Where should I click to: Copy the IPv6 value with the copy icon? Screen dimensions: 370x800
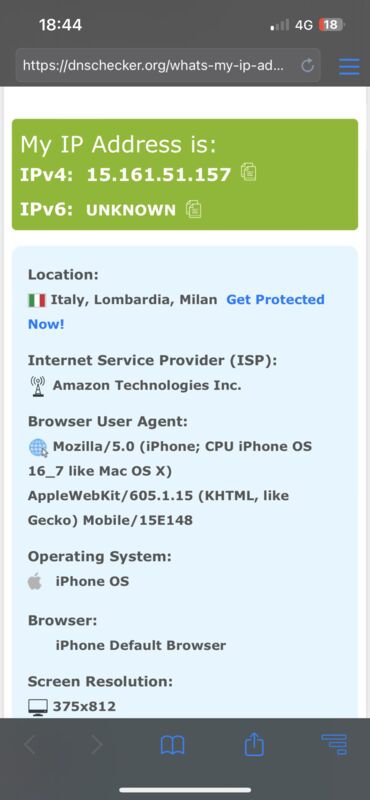click(x=193, y=209)
